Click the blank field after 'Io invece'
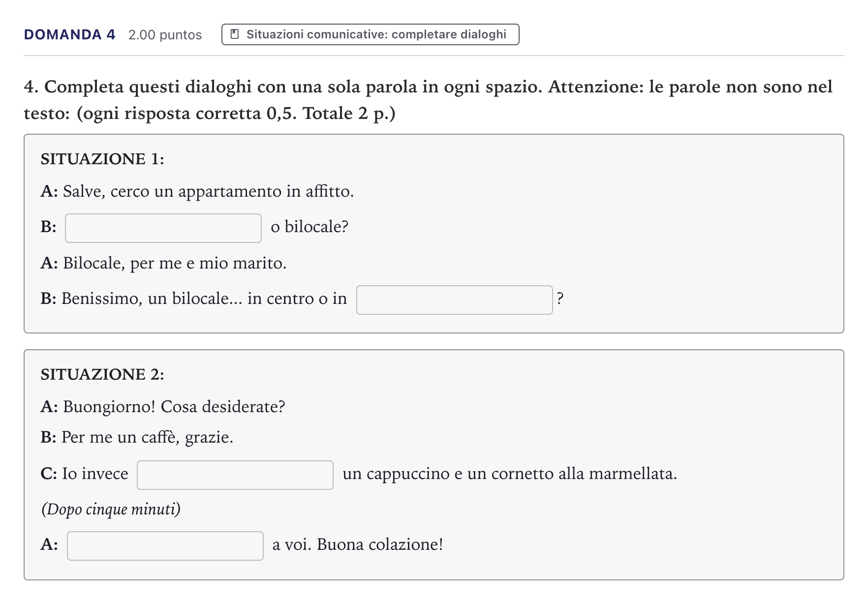This screenshot has height=604, width=868. click(x=235, y=475)
